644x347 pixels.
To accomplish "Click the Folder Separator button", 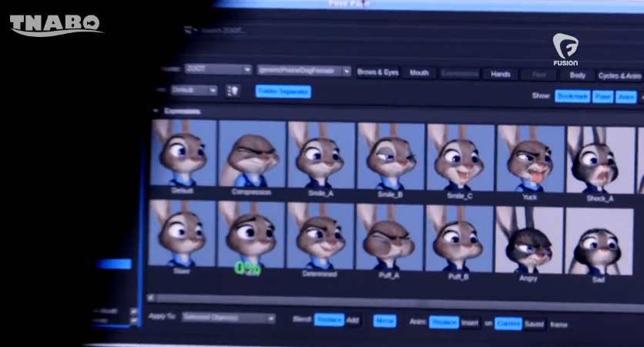I will [x=283, y=91].
